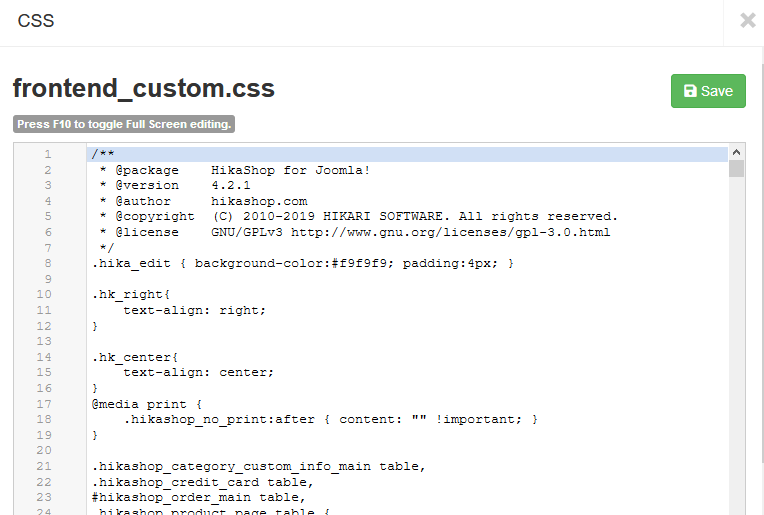
Task: Click the 'text-align: center;' code line
Action: [x=198, y=372]
